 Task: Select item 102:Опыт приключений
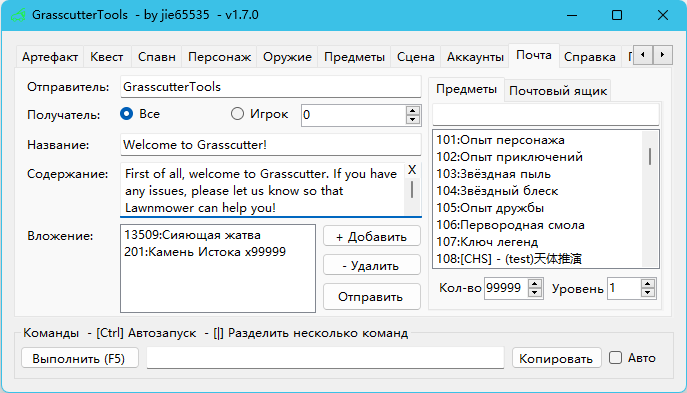[510, 157]
